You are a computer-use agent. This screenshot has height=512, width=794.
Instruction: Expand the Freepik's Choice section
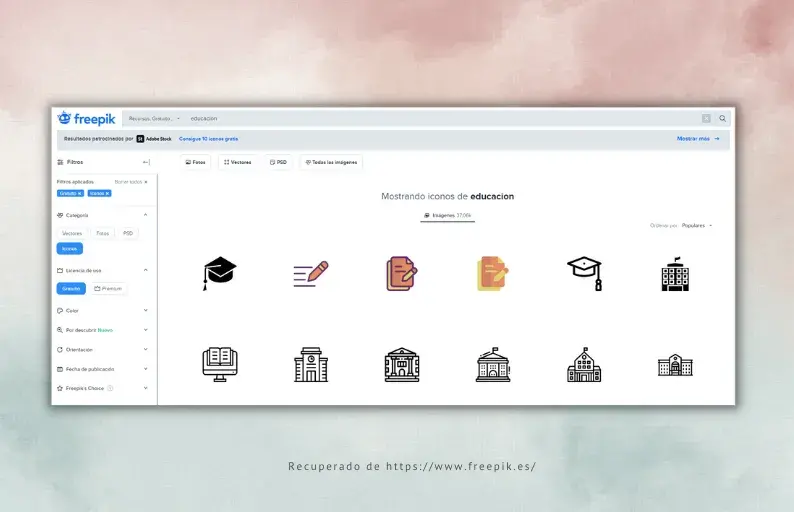coord(145,388)
